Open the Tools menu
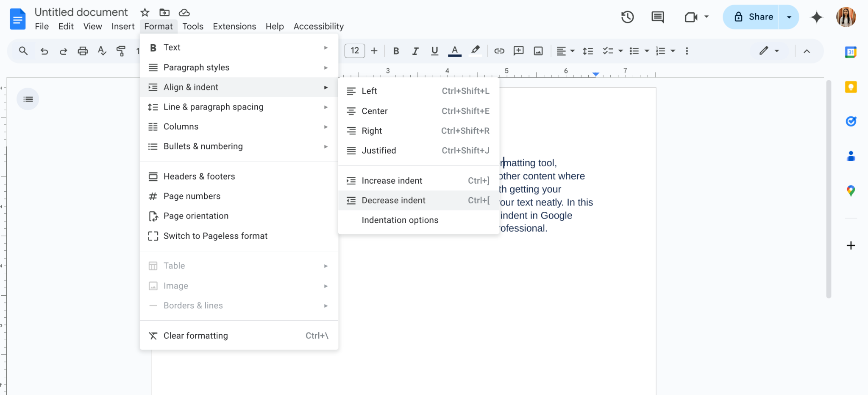 [193, 26]
